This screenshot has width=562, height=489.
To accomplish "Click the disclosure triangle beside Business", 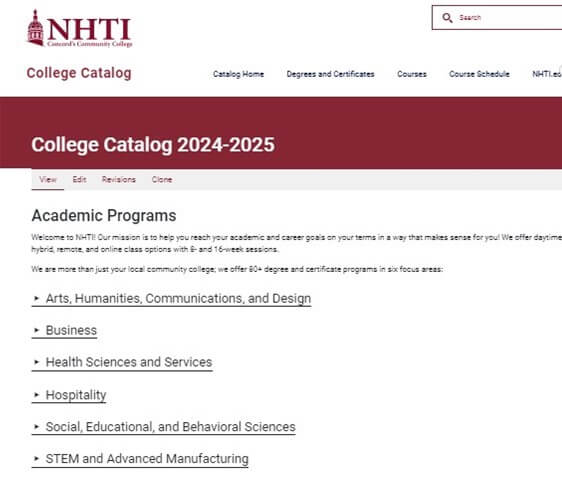I will pyautogui.click(x=36, y=330).
